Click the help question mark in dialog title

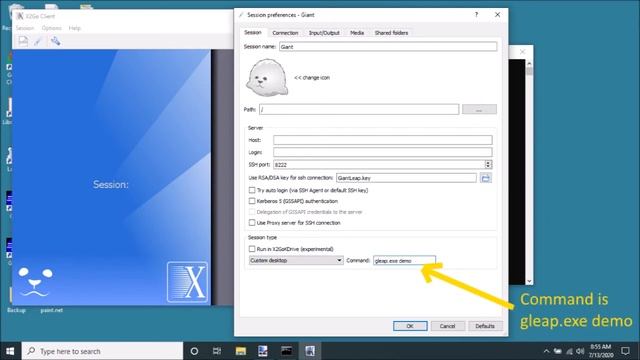476,15
